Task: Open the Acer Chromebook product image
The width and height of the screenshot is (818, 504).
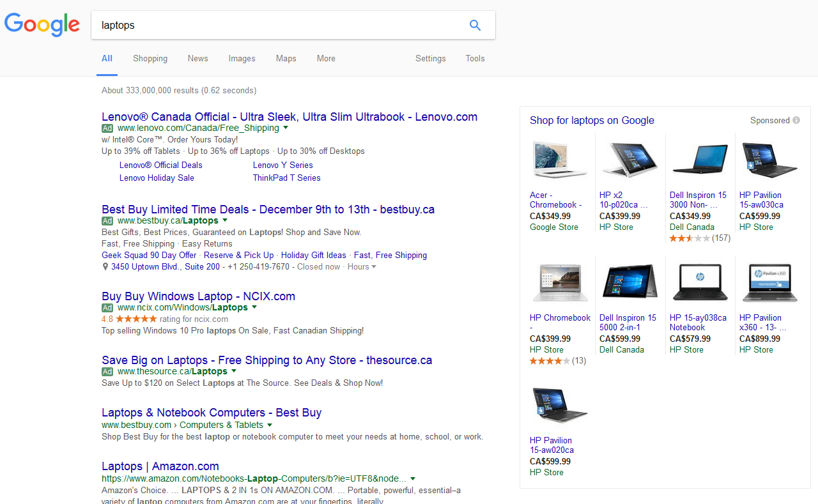Action: 559,160
